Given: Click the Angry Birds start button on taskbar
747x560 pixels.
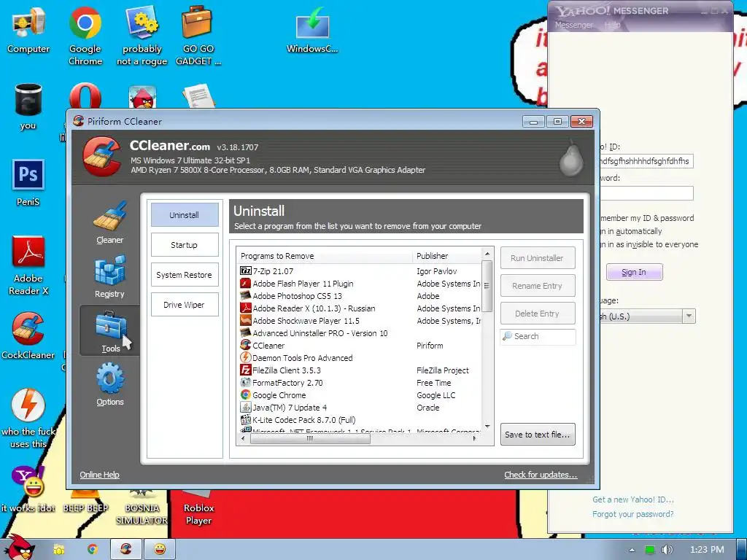Looking at the screenshot, I should coord(19,548).
